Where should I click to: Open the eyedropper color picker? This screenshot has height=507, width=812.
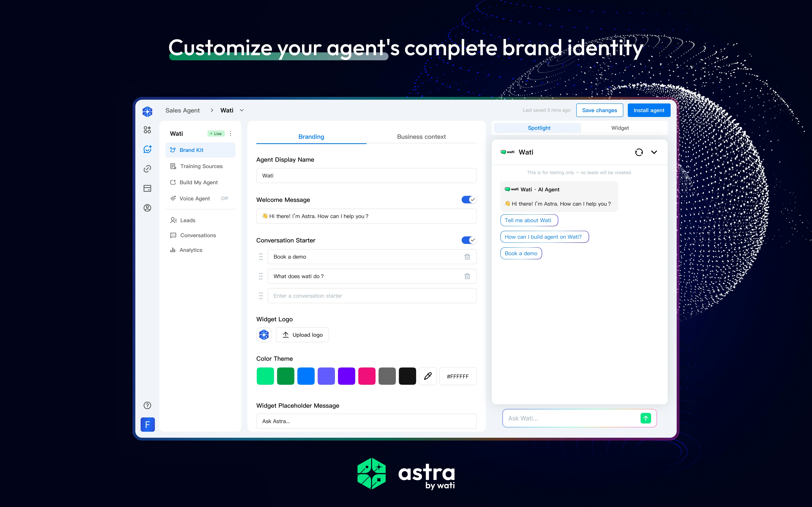(x=428, y=376)
